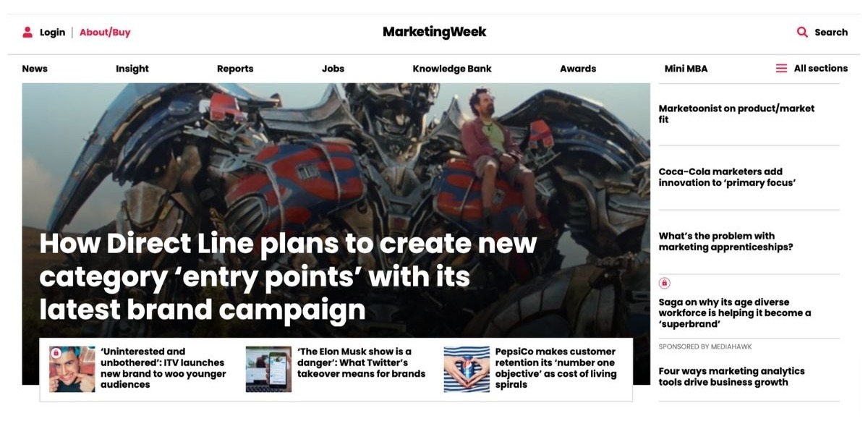Image resolution: width=868 pixels, height=434 pixels.
Task: Click the padlock badge on the ITV thumbnail
Action: pos(55,353)
